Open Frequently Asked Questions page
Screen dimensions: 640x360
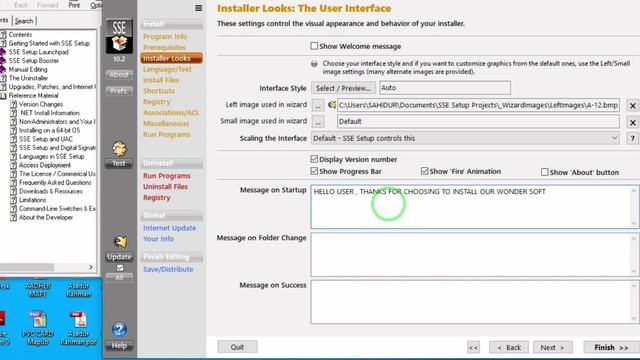55,182
